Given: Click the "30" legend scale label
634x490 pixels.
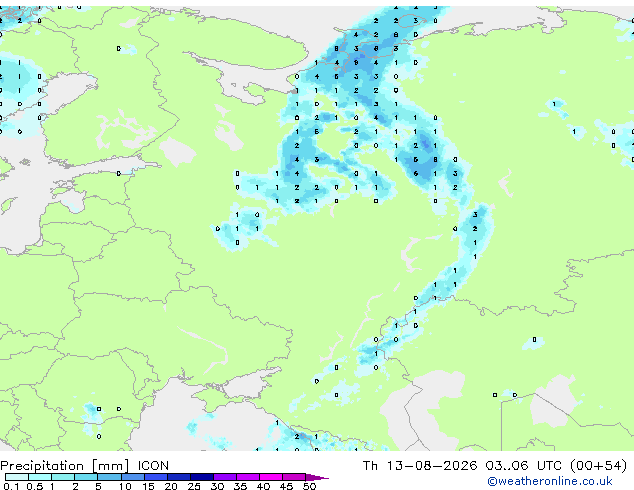Looking at the screenshot, I should [x=218, y=486].
